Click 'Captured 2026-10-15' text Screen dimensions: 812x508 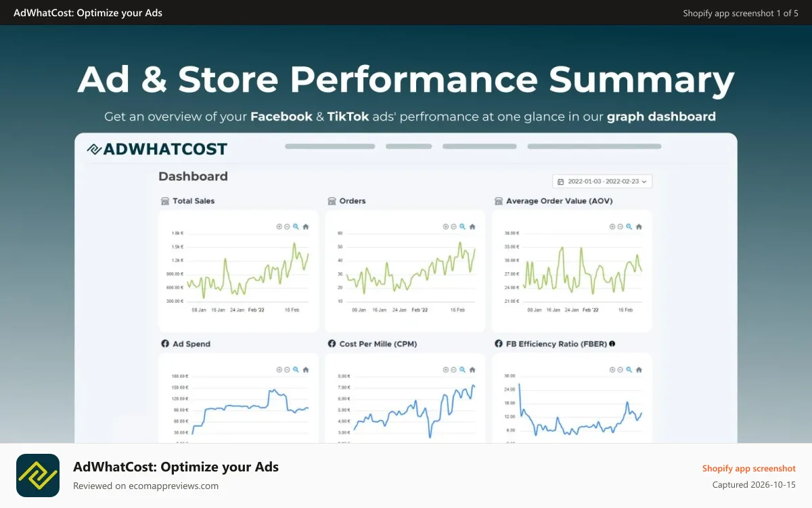pyautogui.click(x=754, y=485)
